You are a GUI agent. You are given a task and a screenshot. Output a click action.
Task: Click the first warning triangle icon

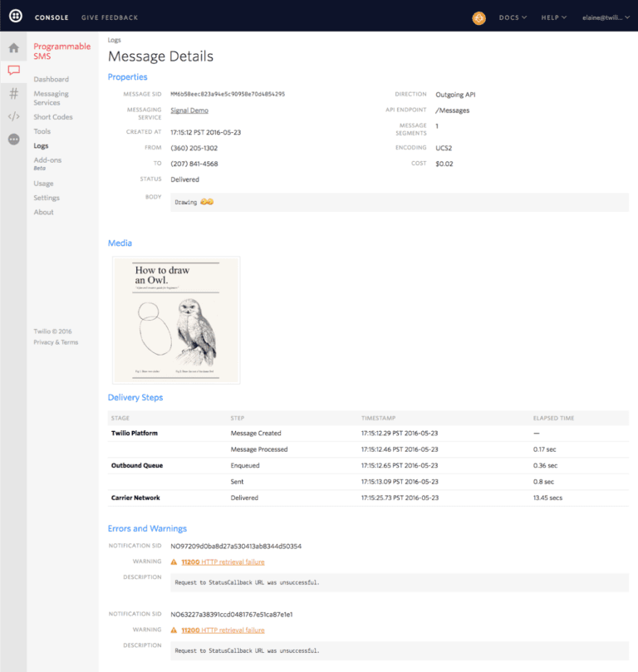click(x=174, y=562)
